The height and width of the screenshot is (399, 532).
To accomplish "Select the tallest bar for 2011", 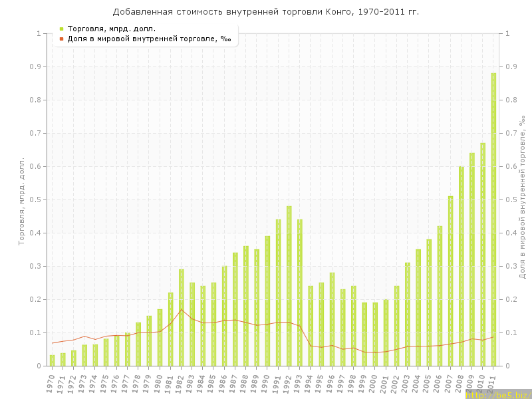I will pos(493,219).
